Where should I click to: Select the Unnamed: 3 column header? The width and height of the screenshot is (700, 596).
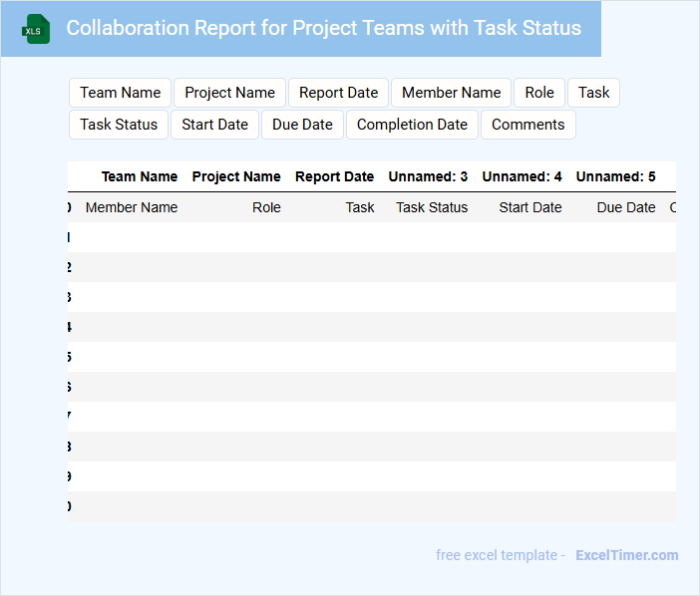[x=428, y=176]
